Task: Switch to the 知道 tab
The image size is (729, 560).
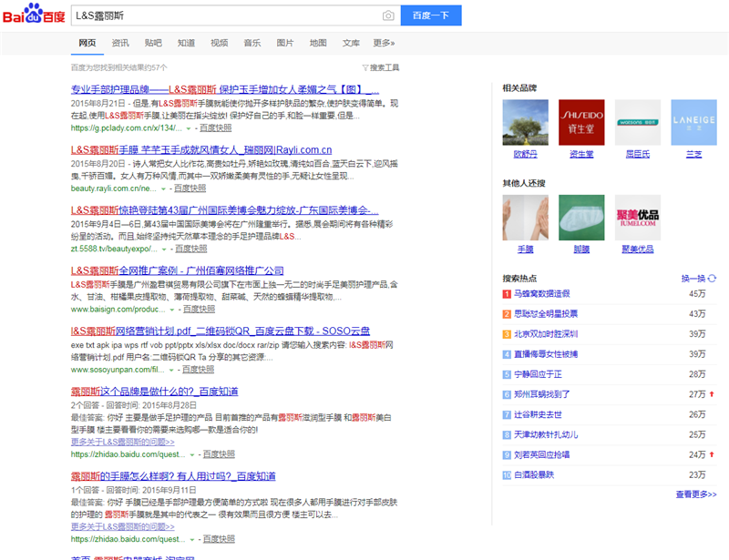Action: [187, 43]
